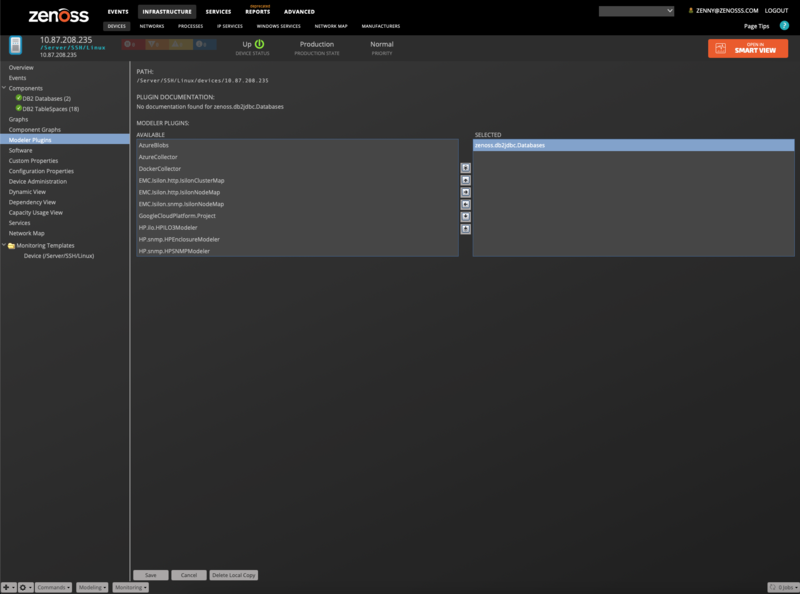The image size is (800, 594).
Task: Click the move-up arrow button between lists
Action: click(465, 180)
